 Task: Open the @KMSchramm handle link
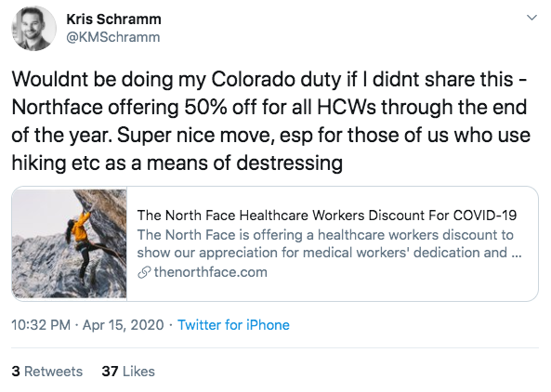(x=112, y=37)
